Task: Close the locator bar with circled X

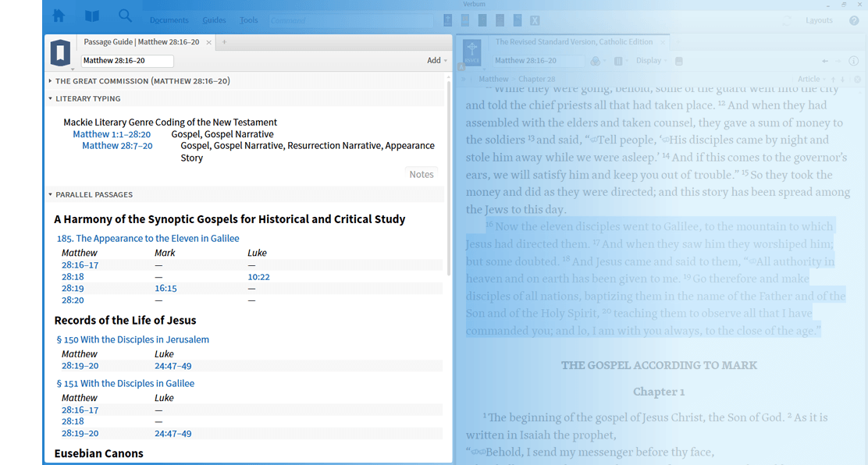Action: pos(858,79)
